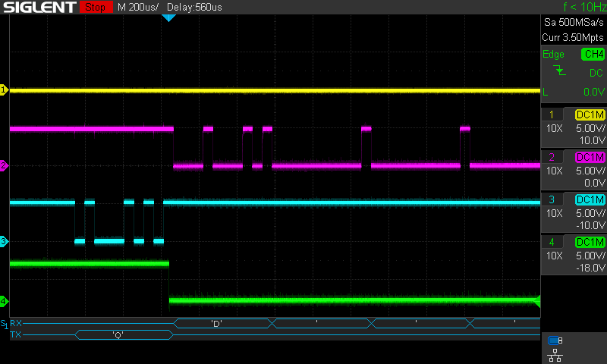Click the LAN network status icon
The image size is (607, 364).
coord(555,353)
